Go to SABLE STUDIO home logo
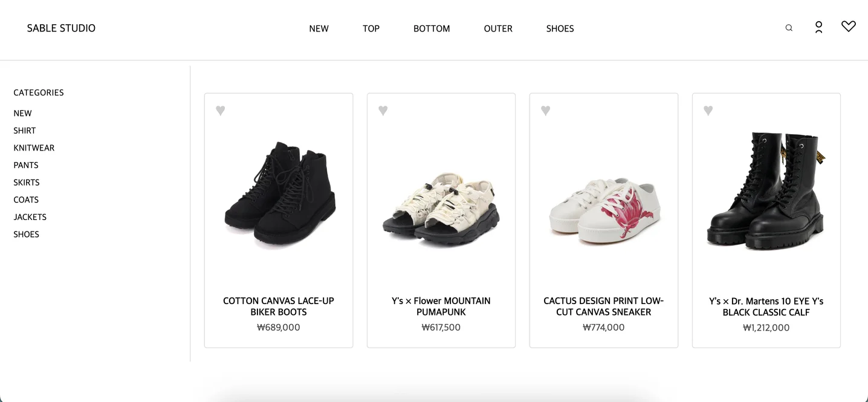868x402 pixels. pos(61,28)
